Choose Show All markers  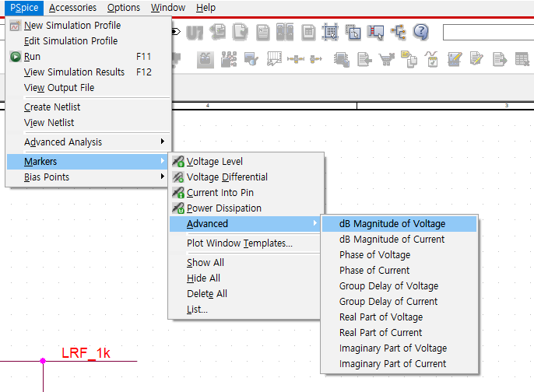(245, 263)
